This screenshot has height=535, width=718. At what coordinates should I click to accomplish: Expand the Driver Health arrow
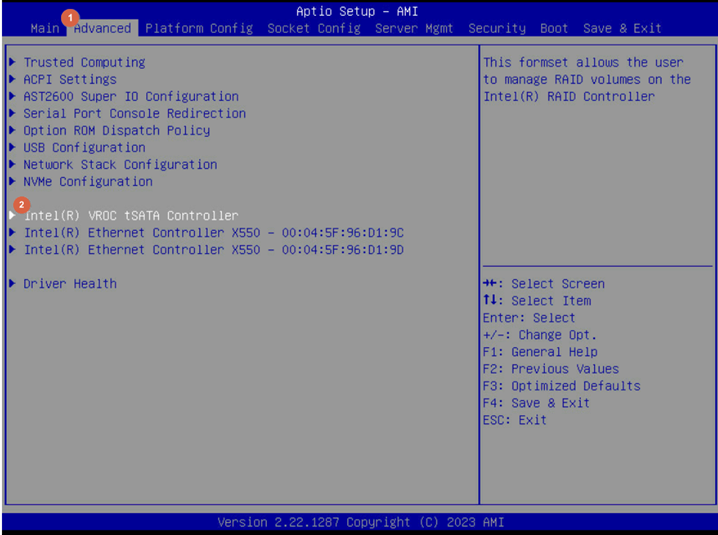coord(12,283)
